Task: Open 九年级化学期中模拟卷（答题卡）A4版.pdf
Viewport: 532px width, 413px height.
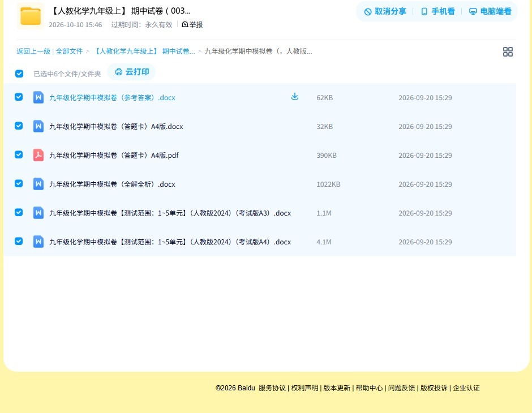Action: (114, 155)
